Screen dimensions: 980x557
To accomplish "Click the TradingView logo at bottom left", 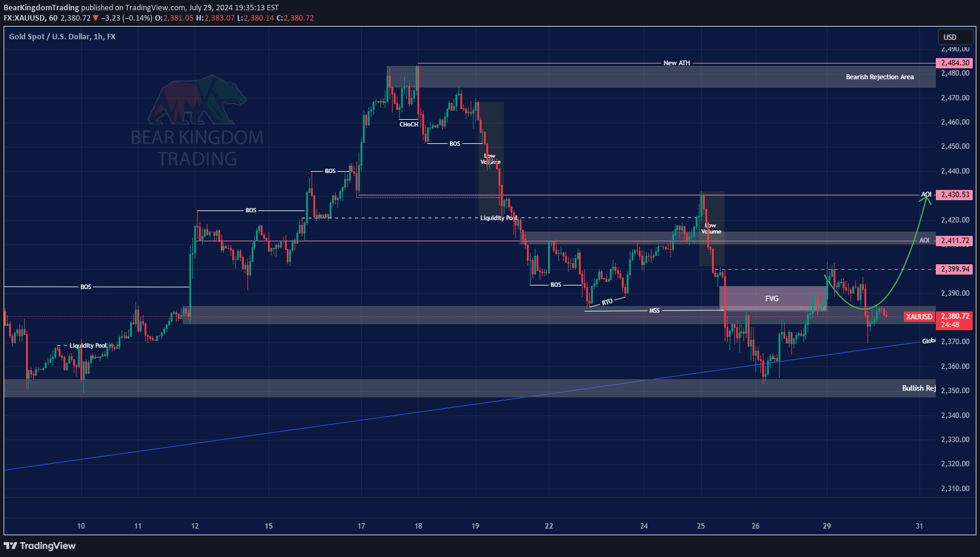I will (x=40, y=546).
